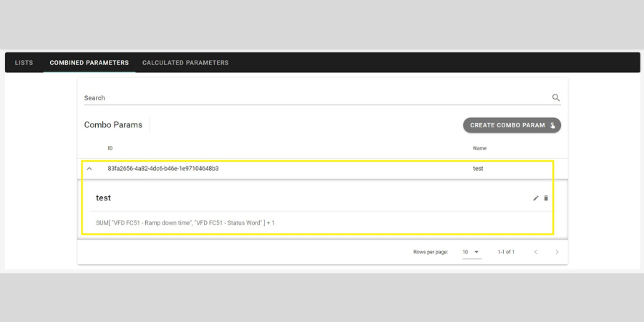Open the Rows per page dropdown
Viewport: 644px width, 322px height.
pos(472,252)
